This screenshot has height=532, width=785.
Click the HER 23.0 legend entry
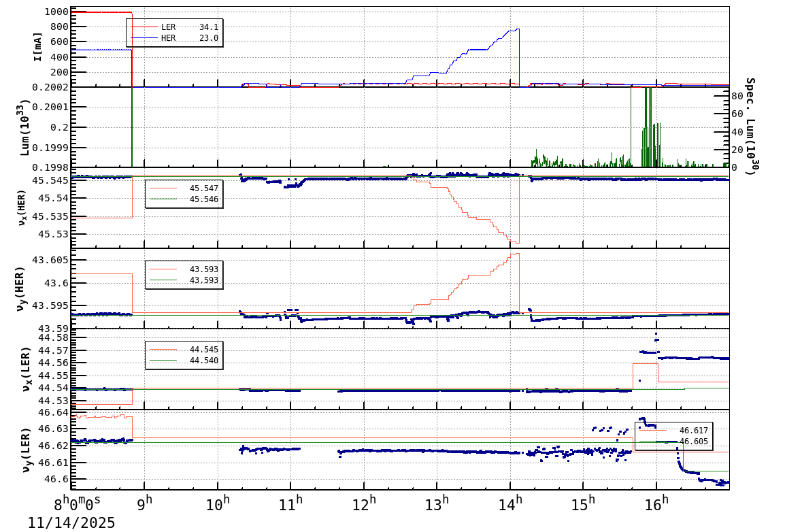click(x=174, y=38)
